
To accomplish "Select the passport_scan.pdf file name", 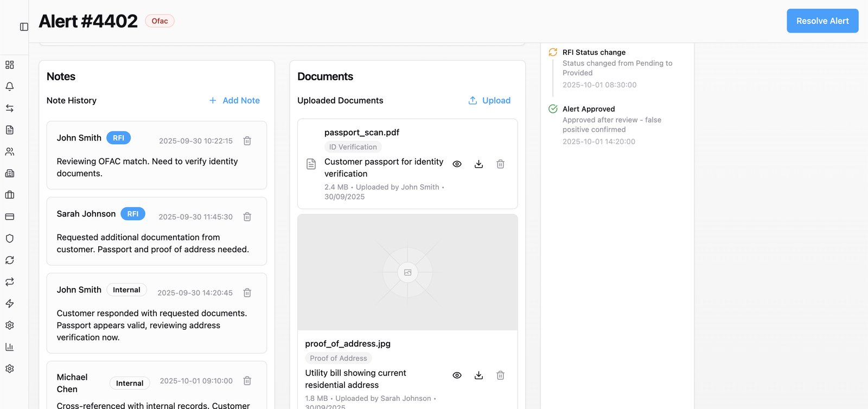I will pyautogui.click(x=362, y=132).
